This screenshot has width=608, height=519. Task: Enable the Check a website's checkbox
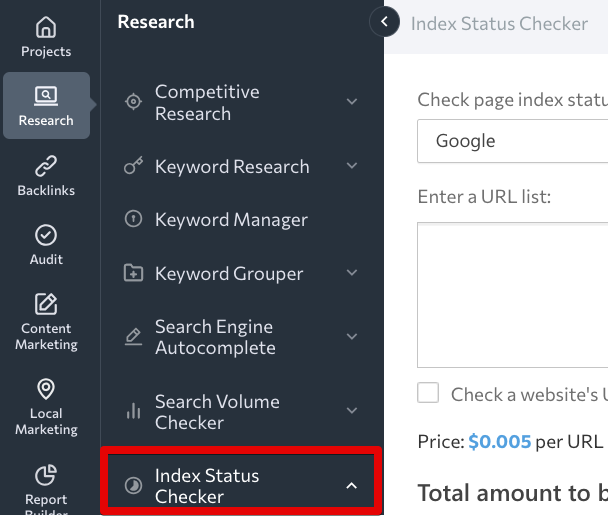tap(428, 393)
